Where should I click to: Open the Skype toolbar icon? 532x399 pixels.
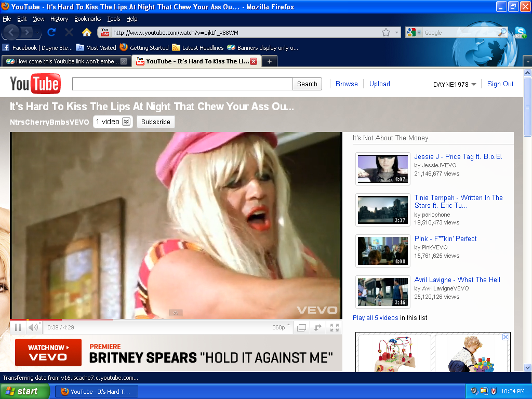pos(520,32)
